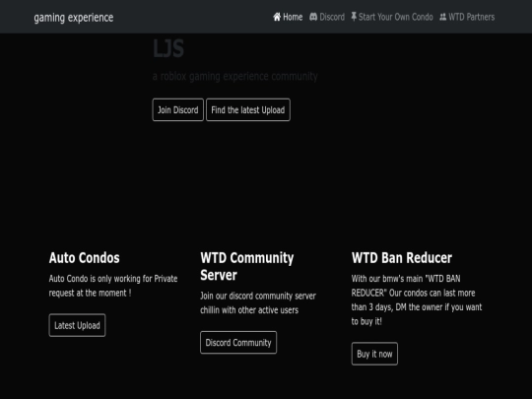Open the Home nav item
This screenshot has height=399, width=532.
(x=288, y=17)
